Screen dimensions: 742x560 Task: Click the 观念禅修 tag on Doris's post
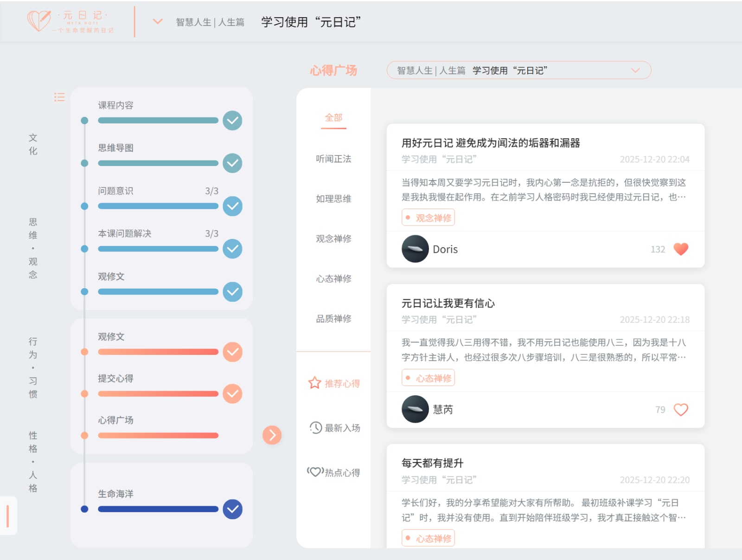pos(428,218)
